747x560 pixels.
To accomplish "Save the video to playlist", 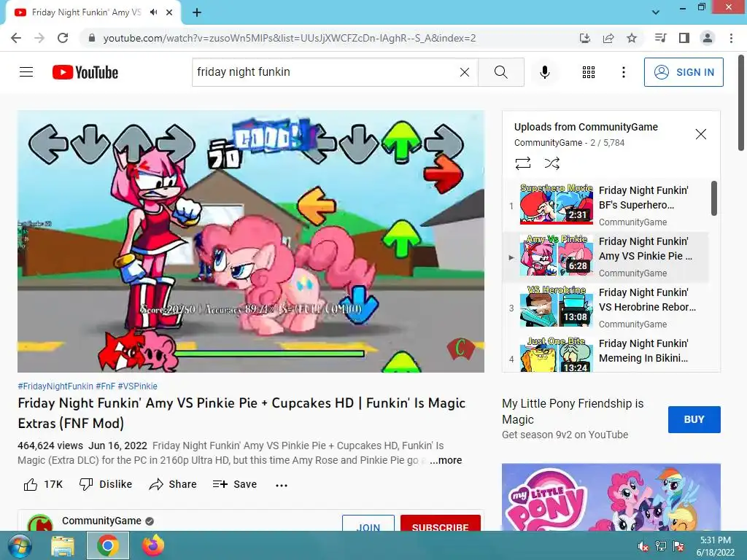I will 234,484.
